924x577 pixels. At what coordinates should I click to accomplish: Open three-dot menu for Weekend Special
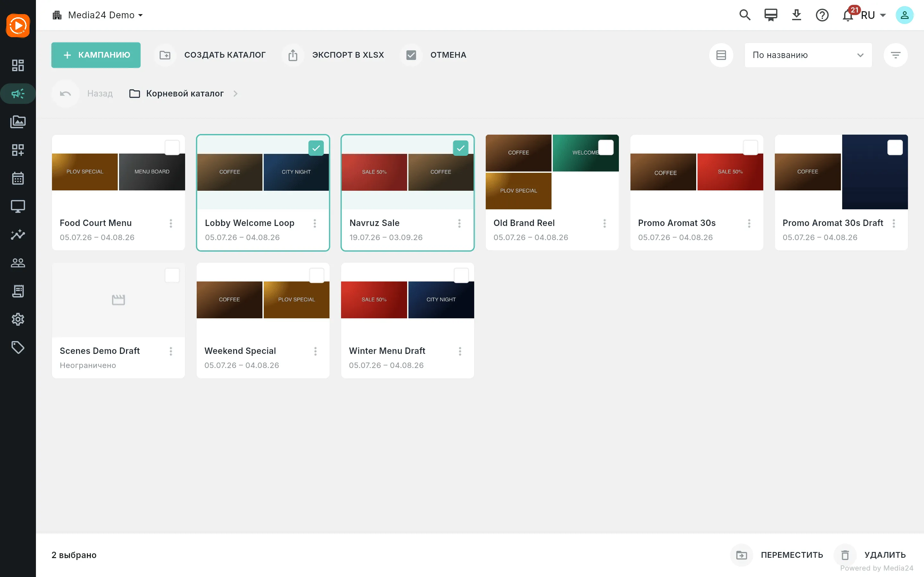pos(315,351)
